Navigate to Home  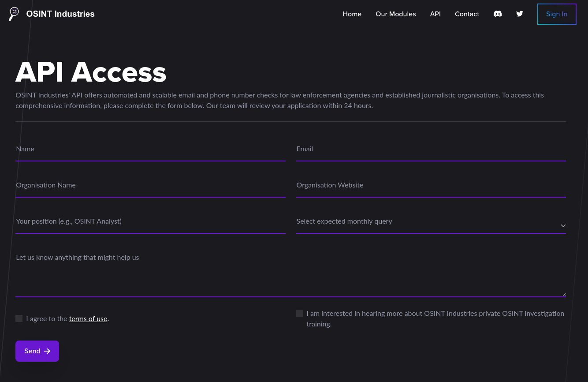[352, 14]
